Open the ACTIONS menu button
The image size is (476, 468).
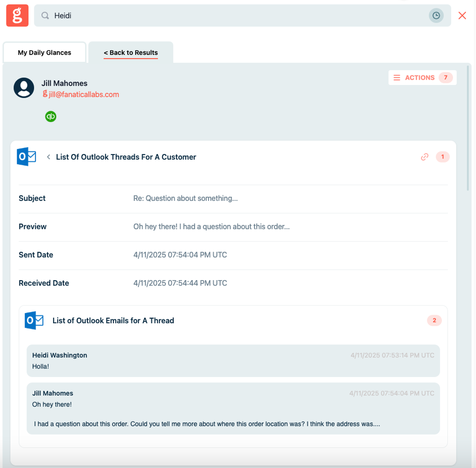pos(422,78)
